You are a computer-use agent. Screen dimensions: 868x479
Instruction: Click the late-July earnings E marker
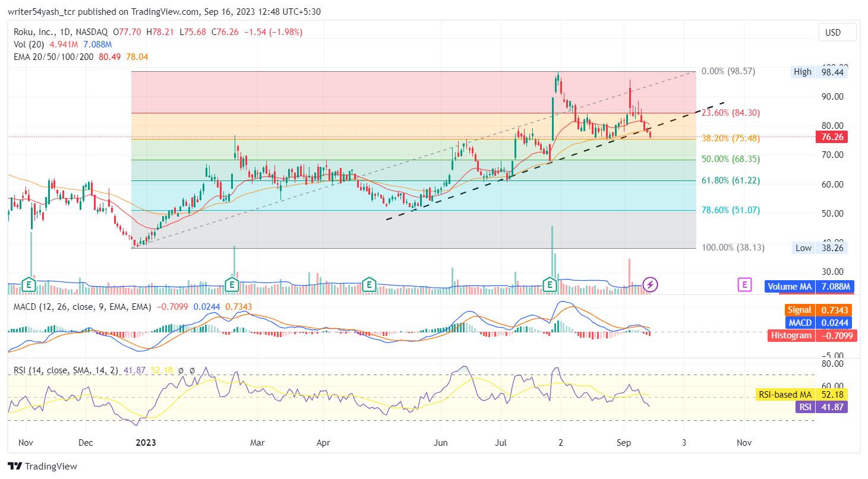(551, 285)
